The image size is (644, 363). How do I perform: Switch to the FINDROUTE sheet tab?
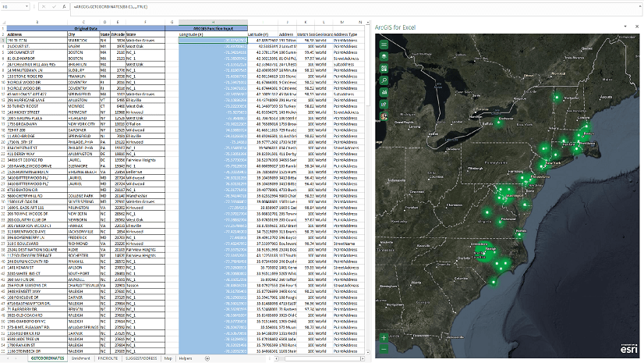(108, 358)
